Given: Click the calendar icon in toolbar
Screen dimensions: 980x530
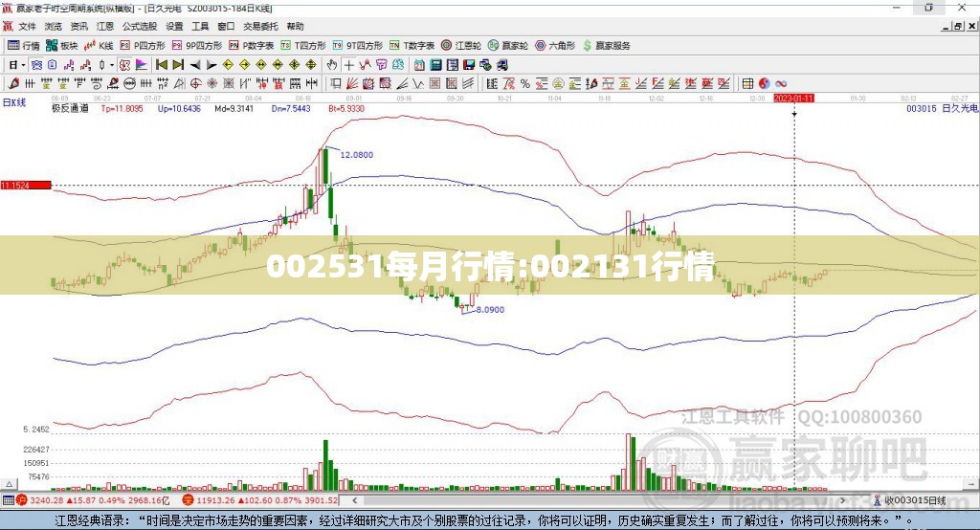Looking at the screenshot, I should point(419,65).
